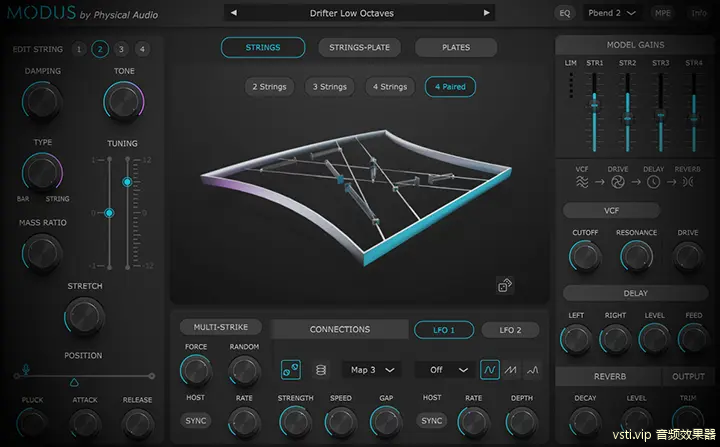Screen dimensions: 720x447
Task: Click the triangle strike position marker
Action: [x=74, y=382]
